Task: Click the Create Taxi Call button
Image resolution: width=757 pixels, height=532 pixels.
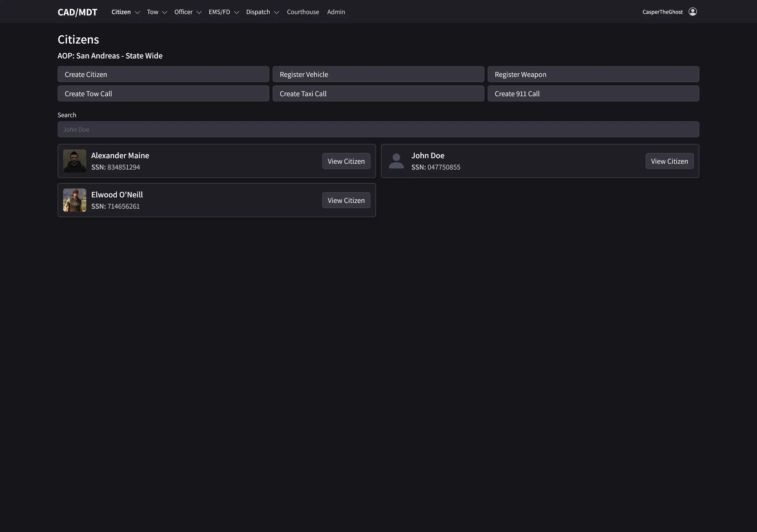Action: [378, 94]
